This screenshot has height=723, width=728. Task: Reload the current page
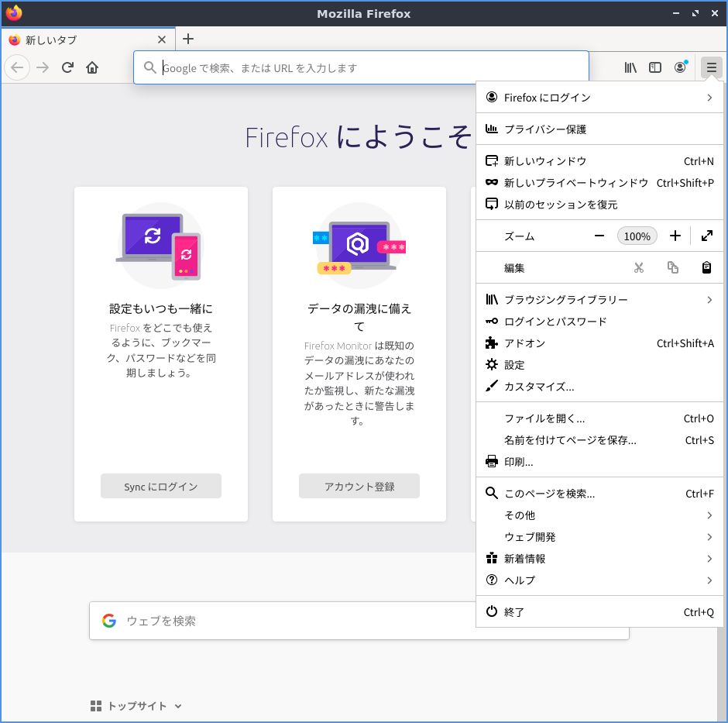(x=67, y=68)
